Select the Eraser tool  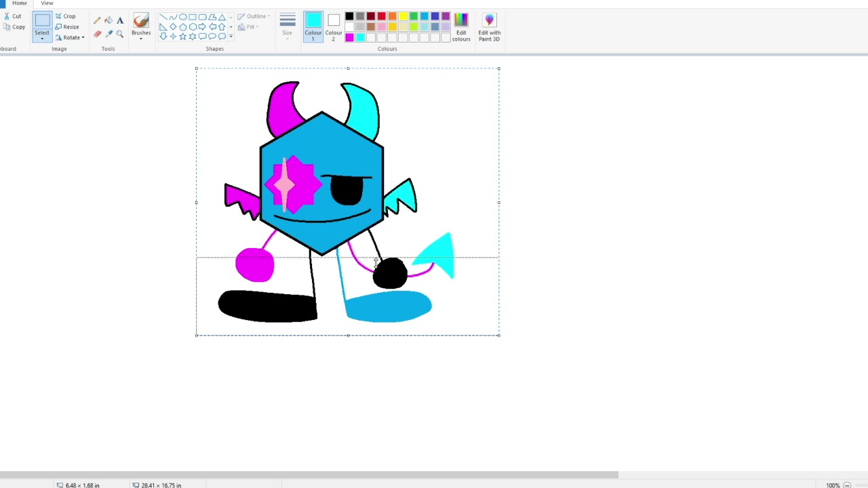97,33
